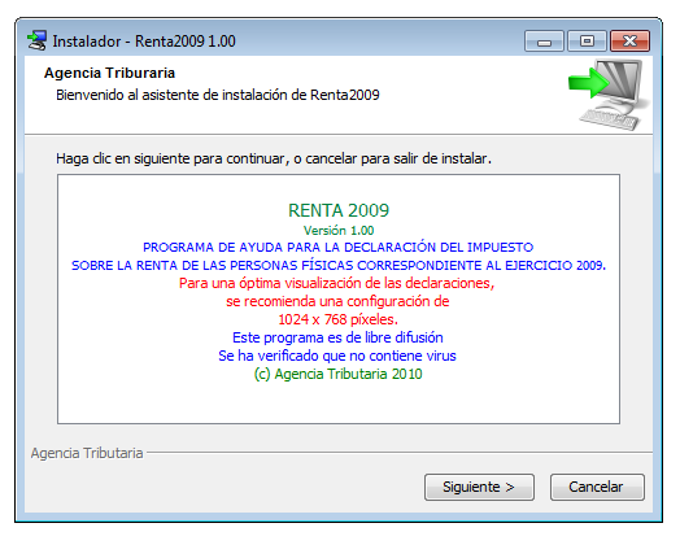
Task: Minimize the Instalador window
Action: pos(544,41)
